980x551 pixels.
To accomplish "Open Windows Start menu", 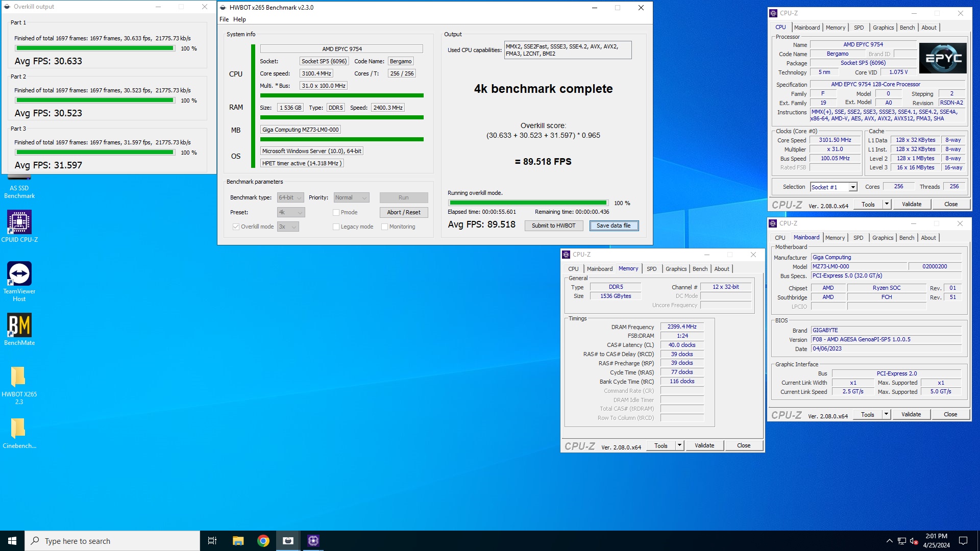I will [x=12, y=541].
